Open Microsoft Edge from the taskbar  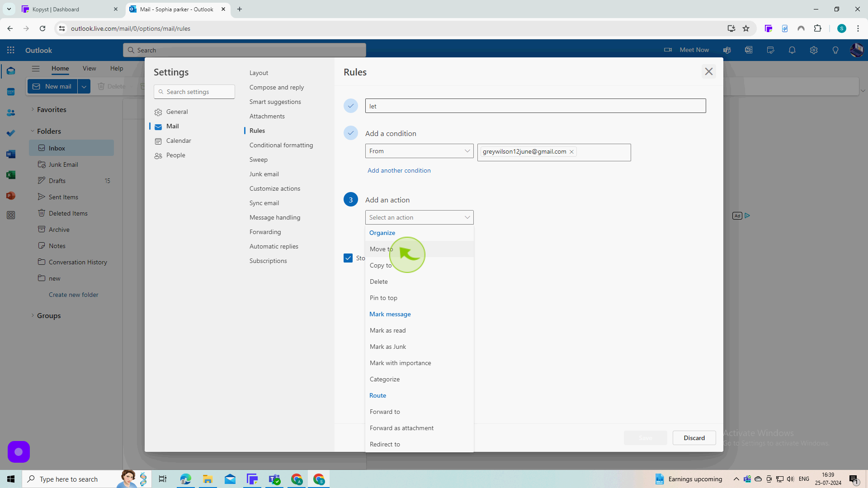point(185,479)
